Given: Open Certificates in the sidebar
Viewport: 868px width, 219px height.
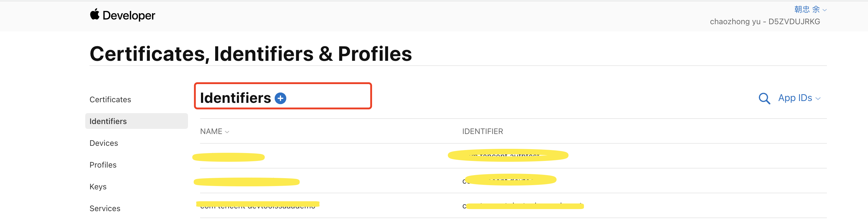Looking at the screenshot, I should tap(110, 100).
